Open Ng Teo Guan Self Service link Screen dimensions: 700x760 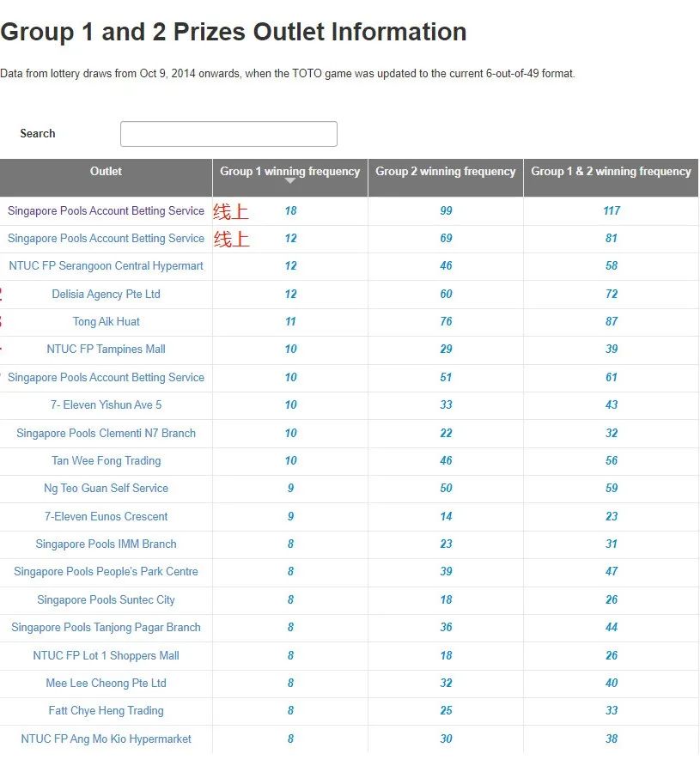click(x=106, y=489)
